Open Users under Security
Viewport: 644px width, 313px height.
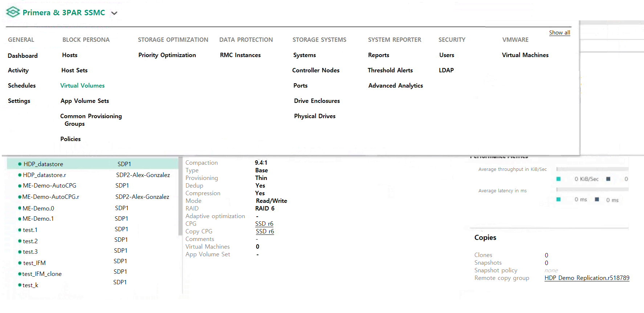(447, 55)
